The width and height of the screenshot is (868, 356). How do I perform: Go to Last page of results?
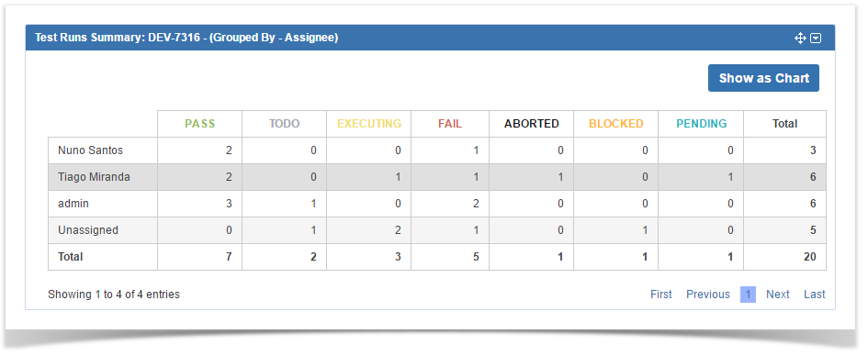tap(815, 295)
